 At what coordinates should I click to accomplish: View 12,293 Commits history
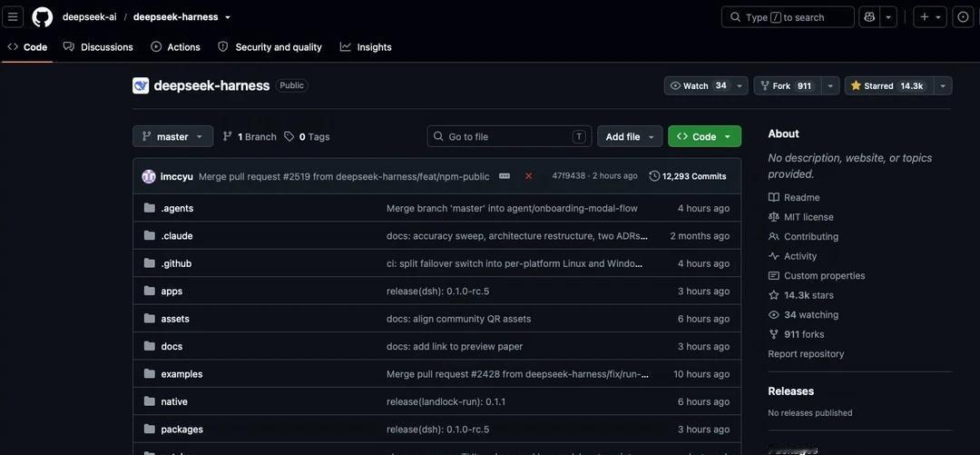[688, 176]
